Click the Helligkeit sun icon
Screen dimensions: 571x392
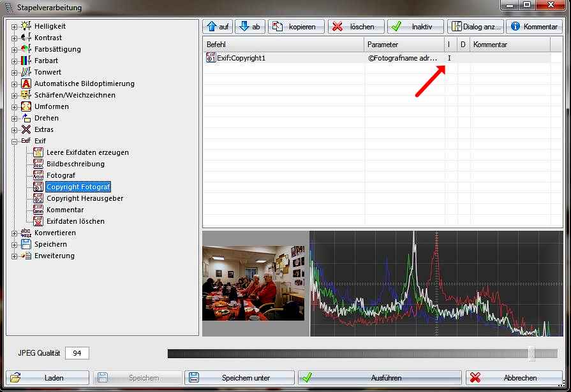(26, 26)
